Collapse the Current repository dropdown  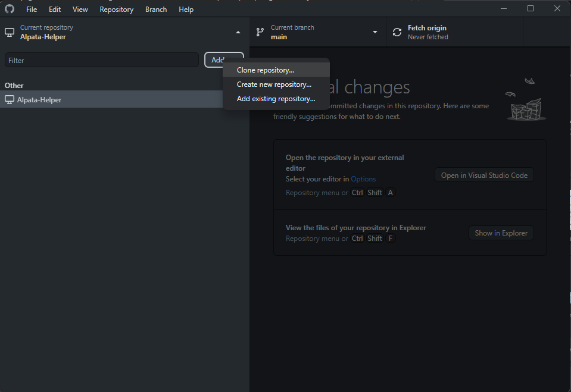[x=238, y=32]
